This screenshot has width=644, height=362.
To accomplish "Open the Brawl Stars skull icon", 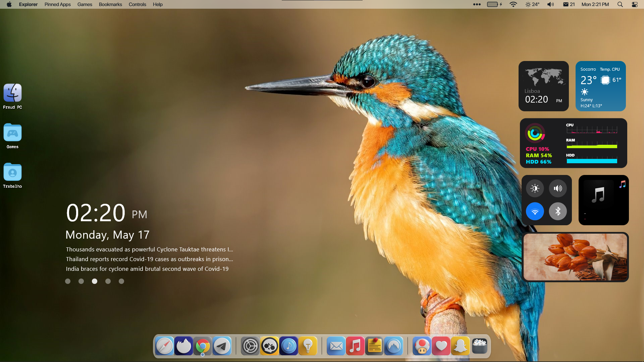I will tap(269, 346).
